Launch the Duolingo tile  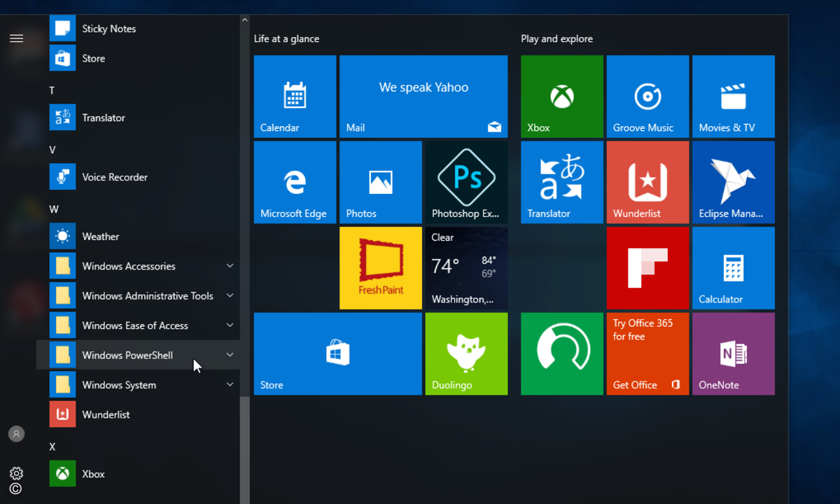coord(466,353)
